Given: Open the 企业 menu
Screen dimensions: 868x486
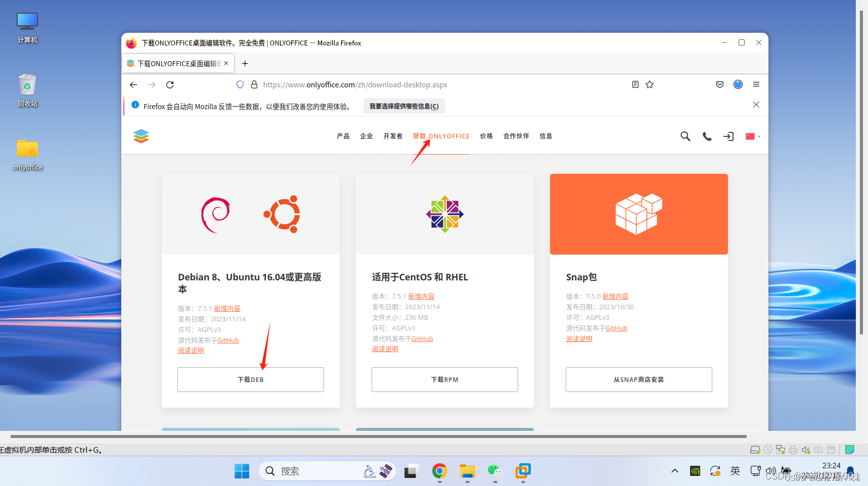Looking at the screenshot, I should click(367, 136).
